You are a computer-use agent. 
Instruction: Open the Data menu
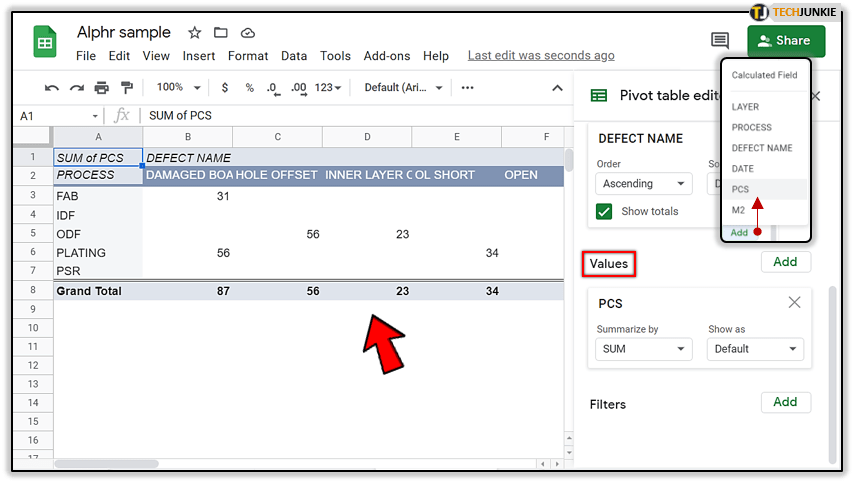tap(294, 56)
